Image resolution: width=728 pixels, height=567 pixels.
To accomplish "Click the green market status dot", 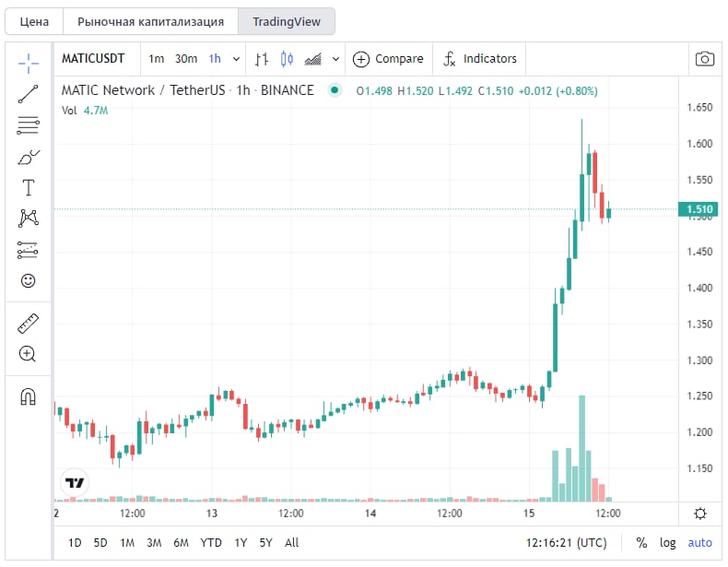I will click(x=335, y=90).
